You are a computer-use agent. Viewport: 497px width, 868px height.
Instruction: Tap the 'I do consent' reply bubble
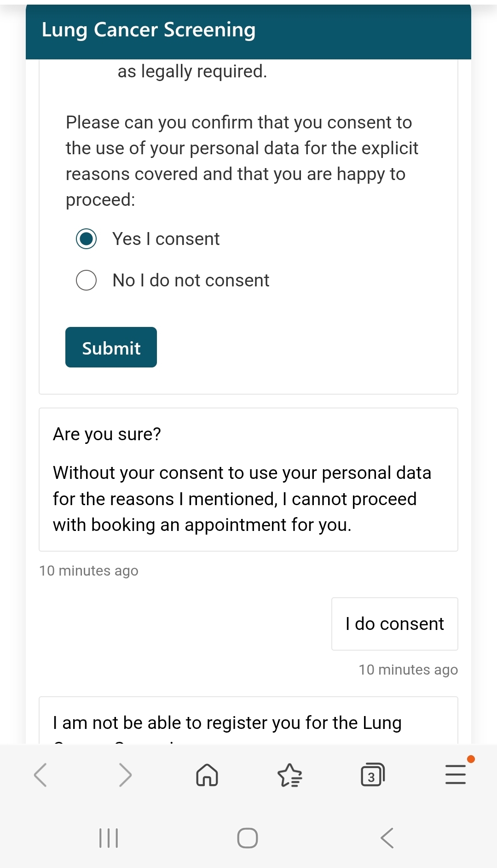coord(394,624)
